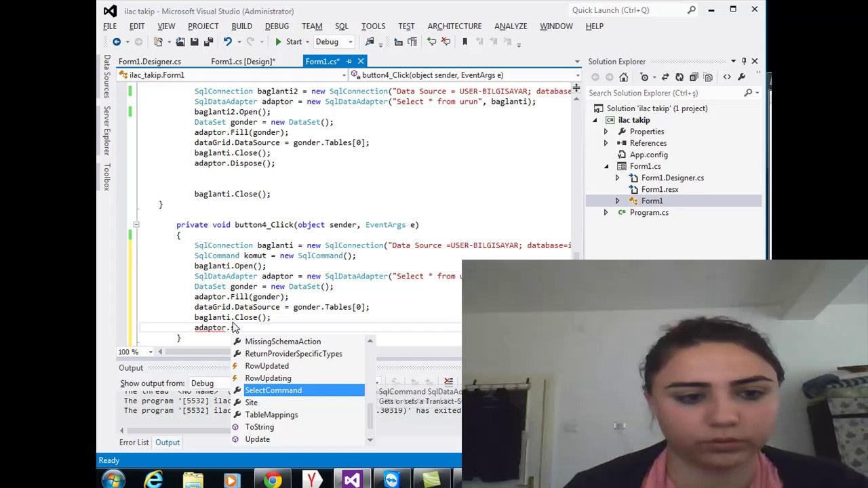This screenshot has width=868, height=488.
Task: Save the current file with Save icon
Action: (194, 42)
